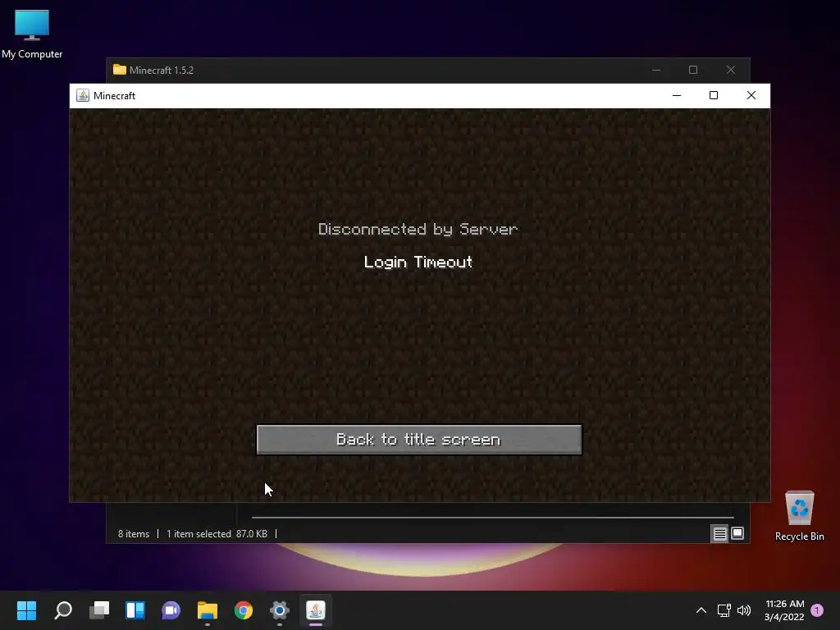Open notification badge on taskbar

(x=817, y=609)
